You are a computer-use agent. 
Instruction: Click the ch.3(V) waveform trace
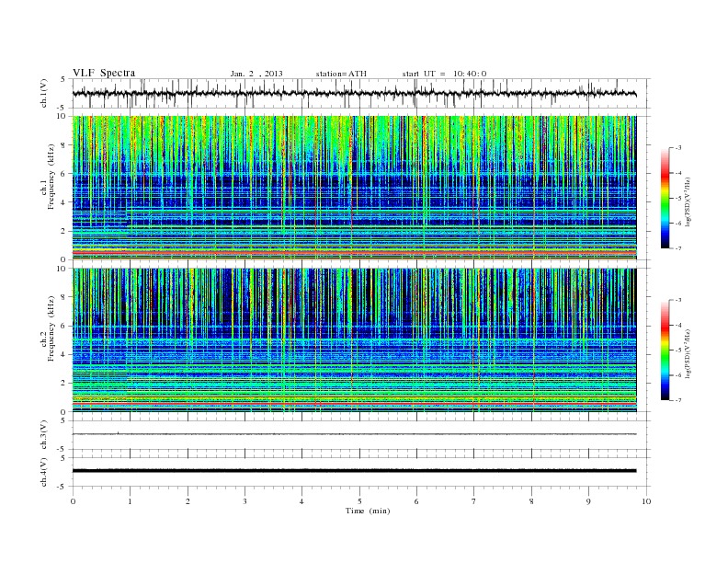354,434
